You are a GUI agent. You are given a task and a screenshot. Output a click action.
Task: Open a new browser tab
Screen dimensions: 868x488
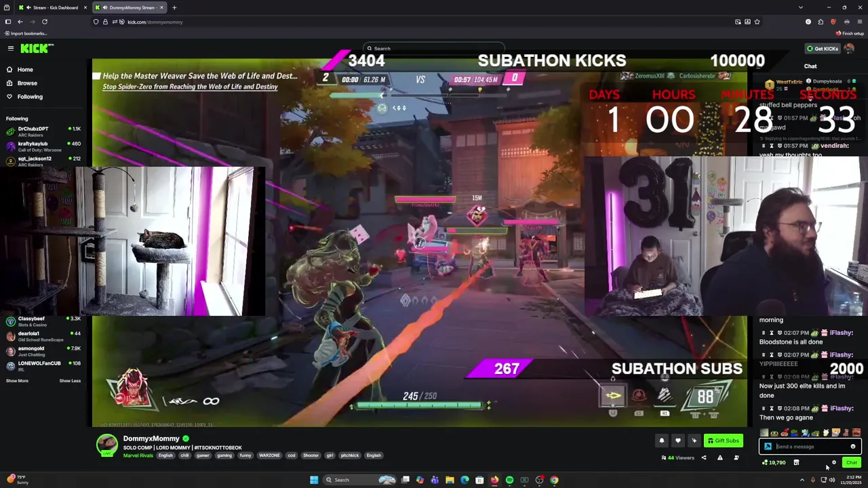(x=174, y=7)
